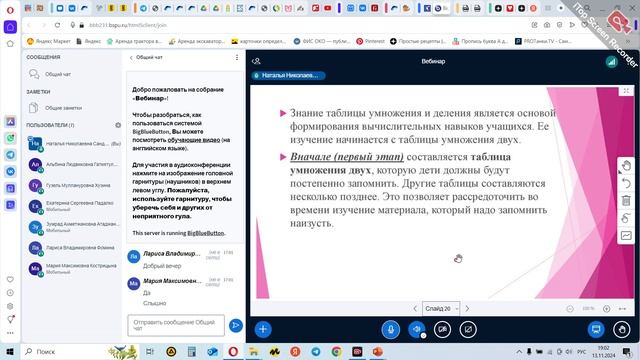
Task: Open PowerPoint from the taskbar
Action: tap(378, 351)
